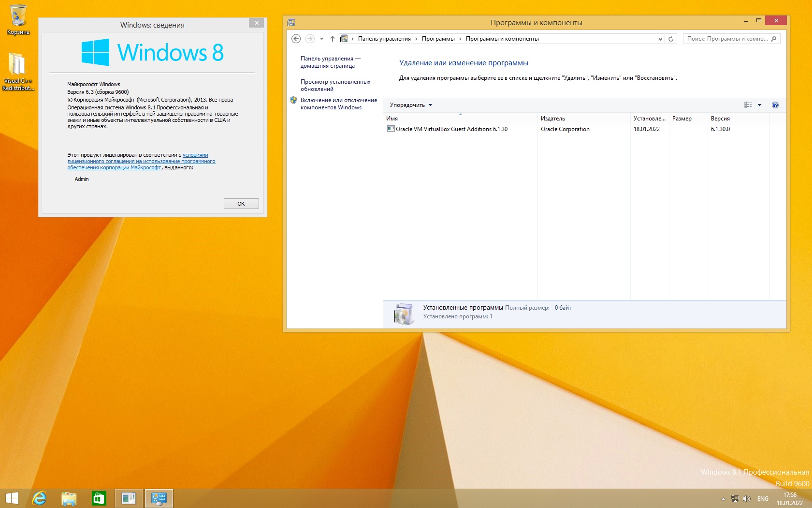Go up one level with up arrow
Screen dimensions: 812x508
pos(332,39)
